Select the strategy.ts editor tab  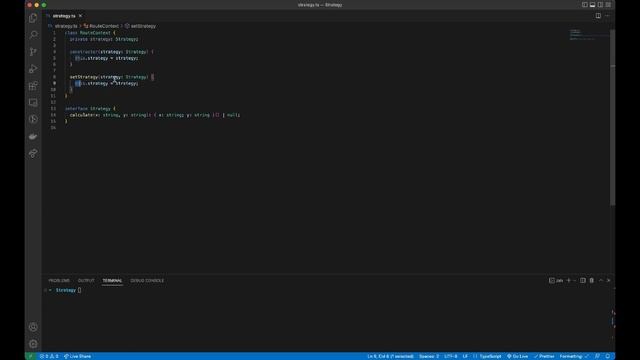tap(64, 16)
